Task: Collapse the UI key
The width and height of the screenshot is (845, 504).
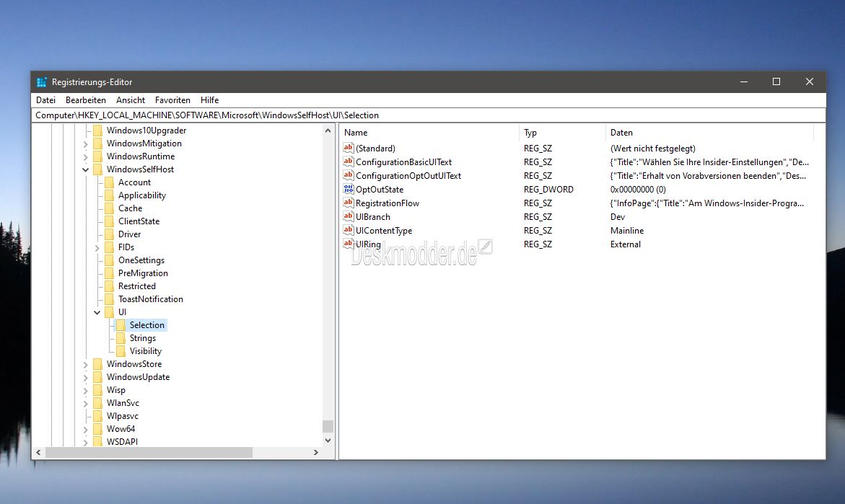Action: [97, 312]
